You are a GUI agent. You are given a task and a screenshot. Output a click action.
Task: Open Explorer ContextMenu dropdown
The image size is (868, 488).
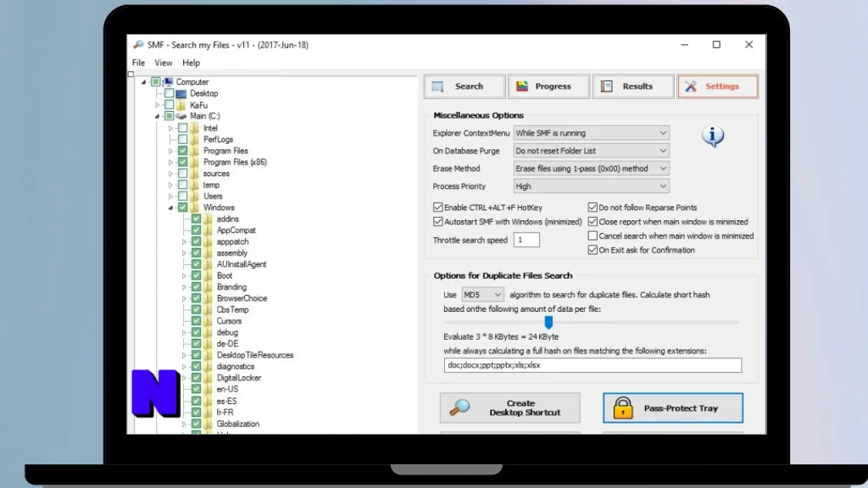point(591,133)
